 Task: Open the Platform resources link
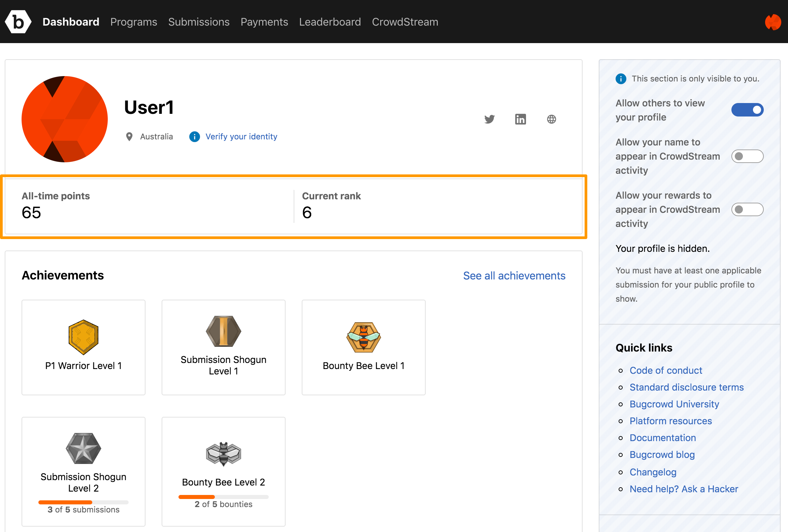[x=670, y=421]
